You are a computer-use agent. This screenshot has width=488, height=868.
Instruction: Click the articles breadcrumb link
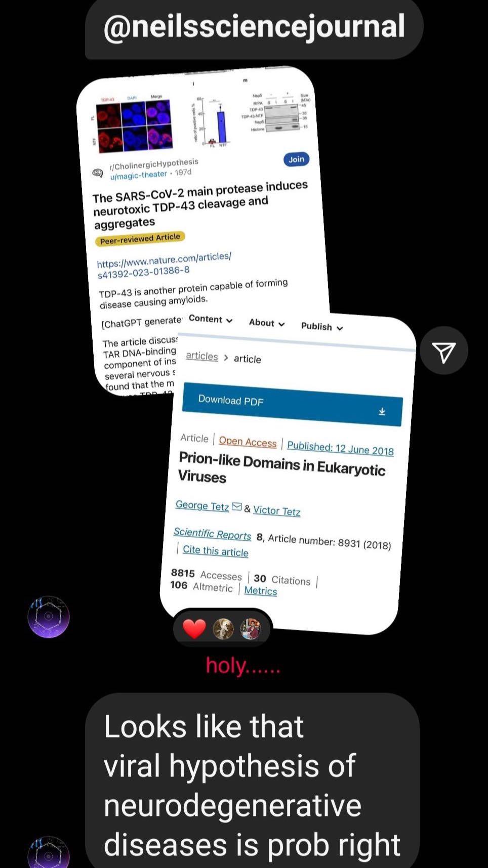coord(201,356)
